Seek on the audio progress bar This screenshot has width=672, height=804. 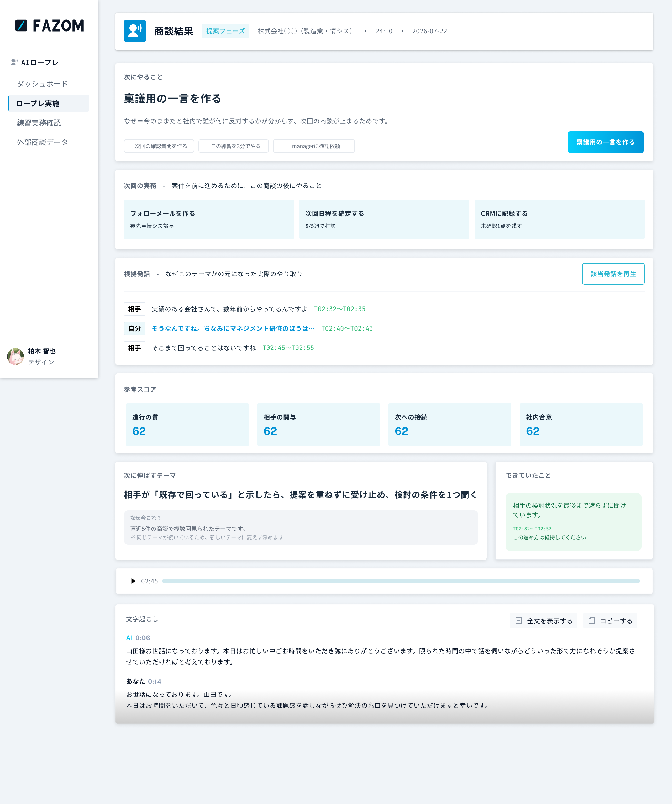pos(401,581)
